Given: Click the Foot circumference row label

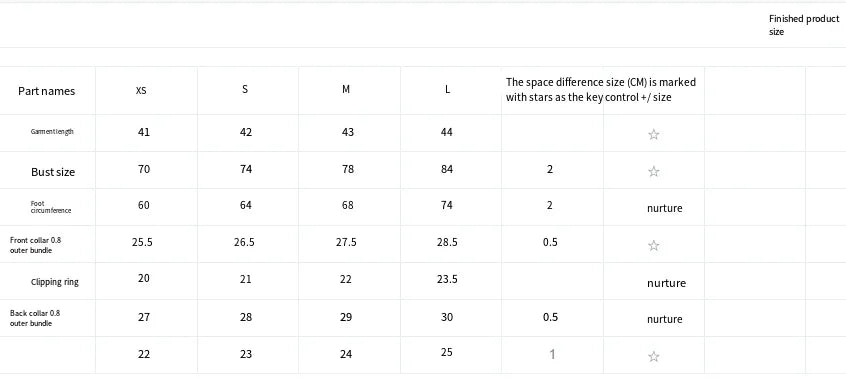Looking at the screenshot, I should (x=51, y=207).
